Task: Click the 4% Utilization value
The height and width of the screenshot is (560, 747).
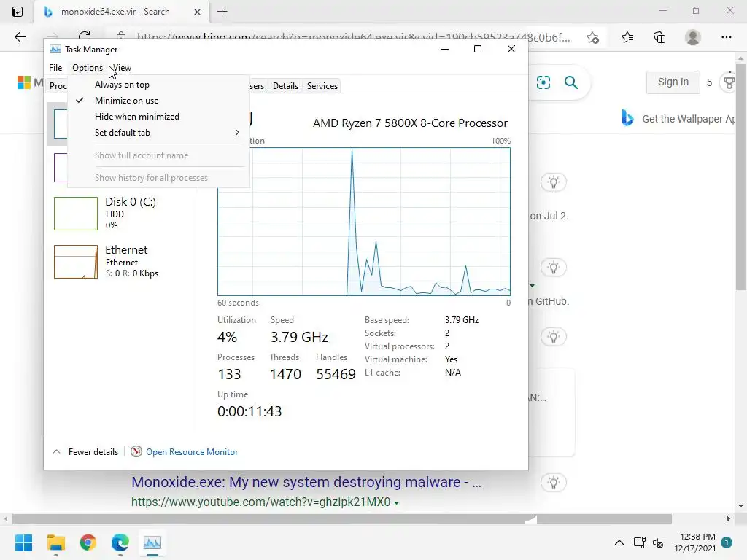Action: coord(227,337)
